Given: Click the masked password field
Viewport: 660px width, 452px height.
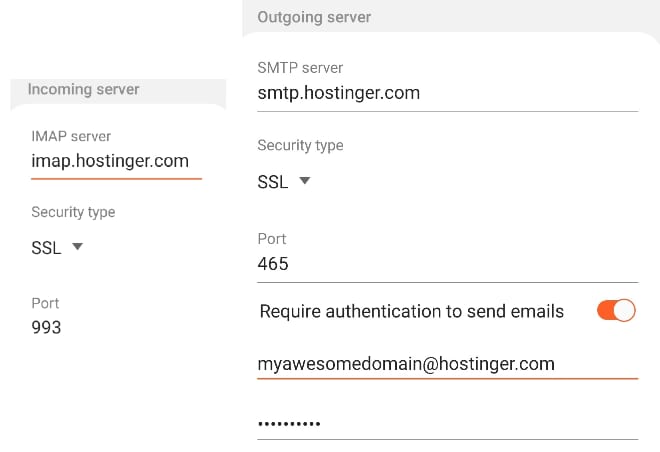Looking at the screenshot, I should coord(290,424).
